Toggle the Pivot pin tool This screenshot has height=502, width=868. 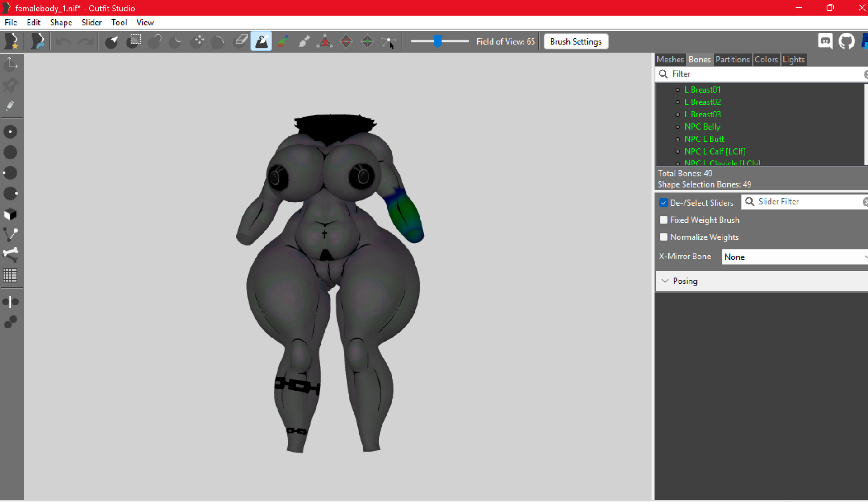10,85
